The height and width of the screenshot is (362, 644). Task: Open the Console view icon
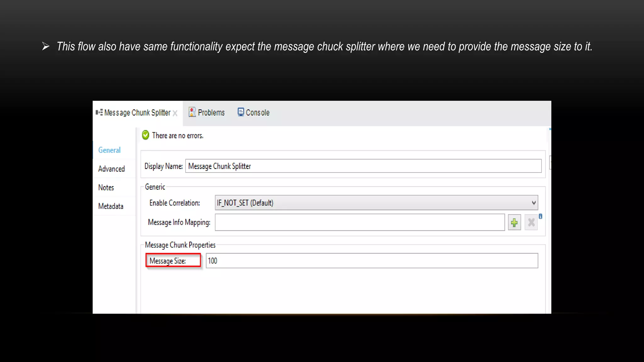(x=241, y=112)
